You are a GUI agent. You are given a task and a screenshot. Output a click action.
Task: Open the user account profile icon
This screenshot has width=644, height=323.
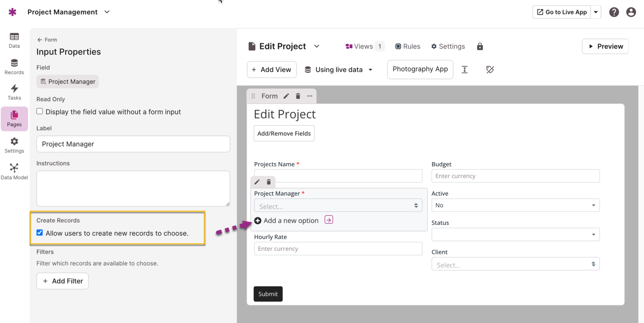[631, 12]
